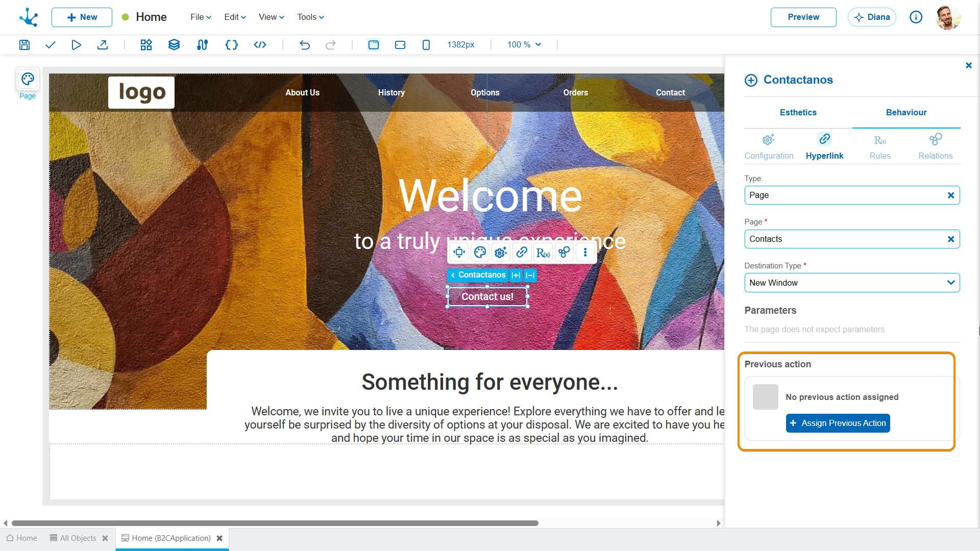This screenshot has height=551, width=980.
Task: Click Orders in page navigation
Action: point(575,93)
